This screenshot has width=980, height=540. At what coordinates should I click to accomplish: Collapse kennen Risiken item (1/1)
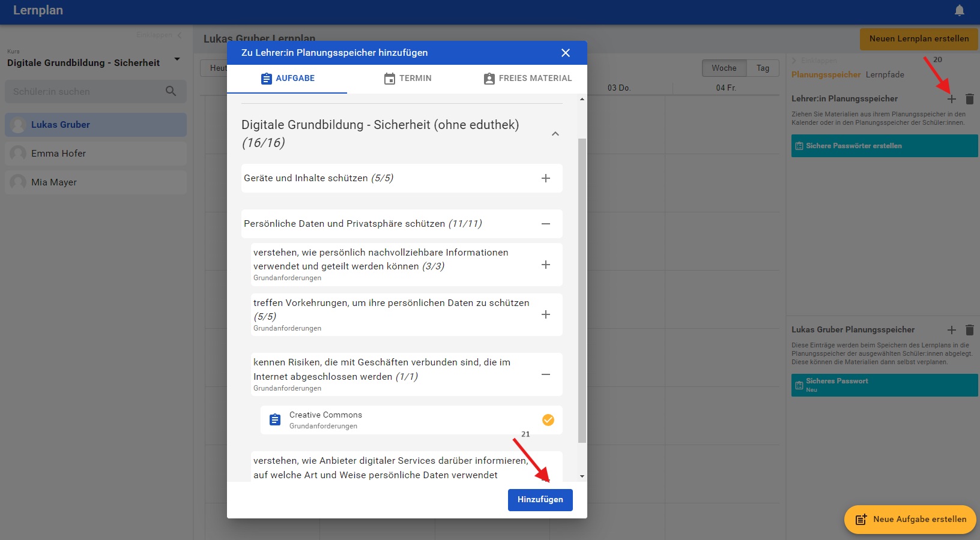pyautogui.click(x=546, y=374)
